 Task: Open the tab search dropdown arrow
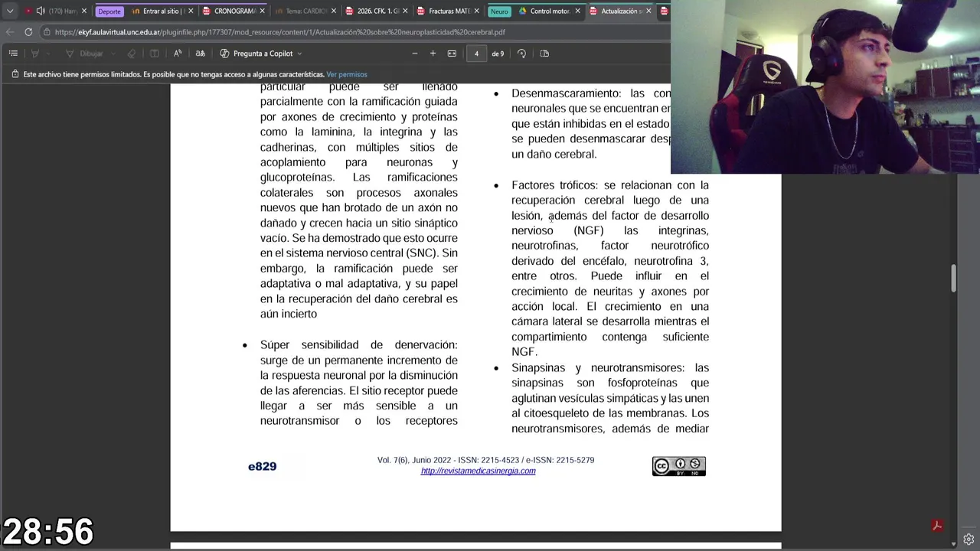(x=10, y=11)
